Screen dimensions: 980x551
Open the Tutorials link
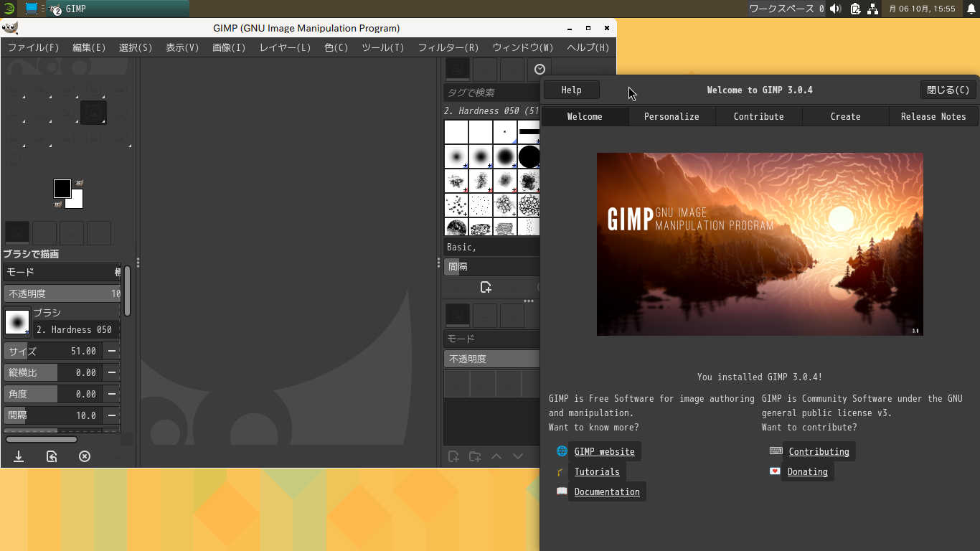point(597,471)
